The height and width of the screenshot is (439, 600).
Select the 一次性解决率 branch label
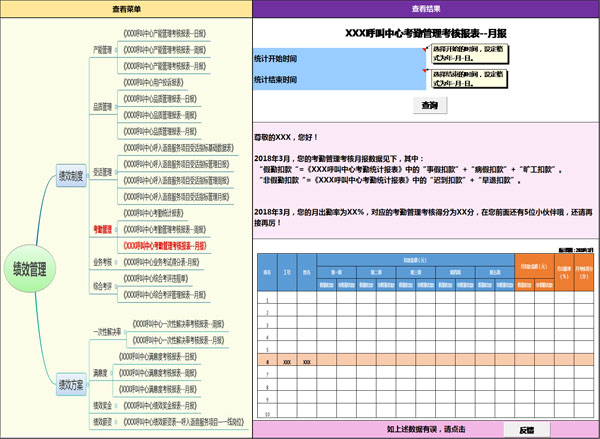(x=107, y=332)
